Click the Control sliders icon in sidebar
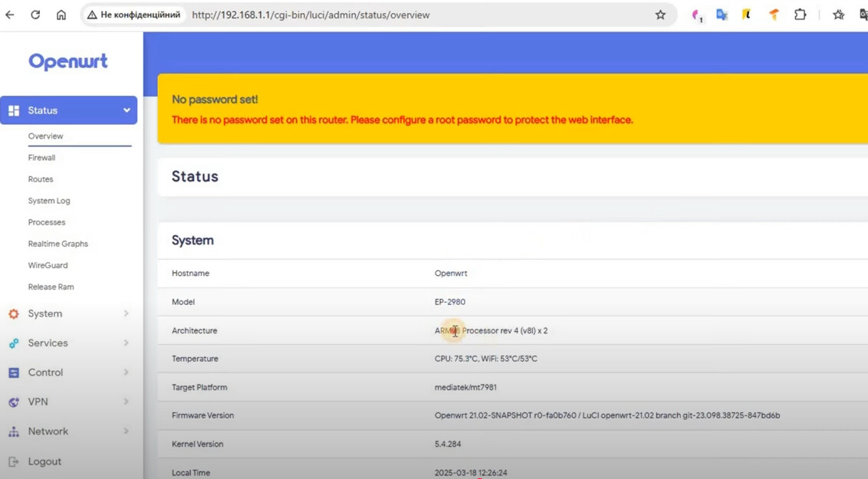Screen dimensions: 868x479 point(14,372)
